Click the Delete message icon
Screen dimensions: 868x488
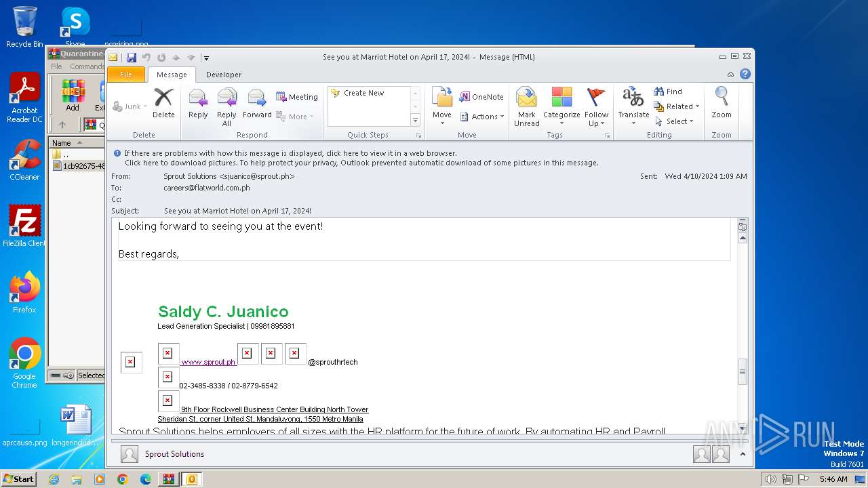point(163,103)
